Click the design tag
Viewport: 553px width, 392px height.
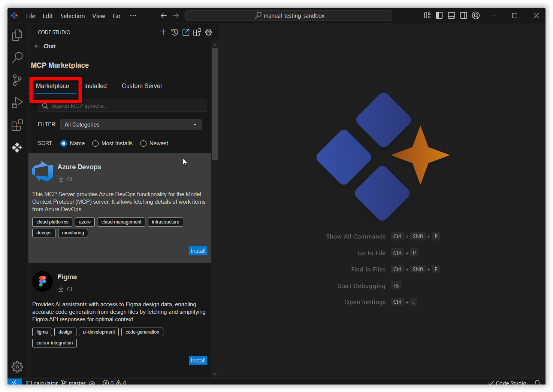[65, 332]
